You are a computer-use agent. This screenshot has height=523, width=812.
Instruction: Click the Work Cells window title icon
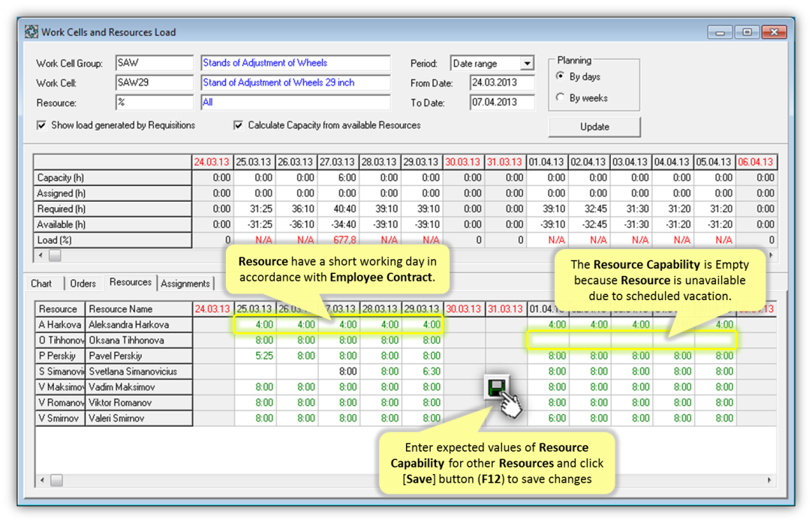pos(31,32)
